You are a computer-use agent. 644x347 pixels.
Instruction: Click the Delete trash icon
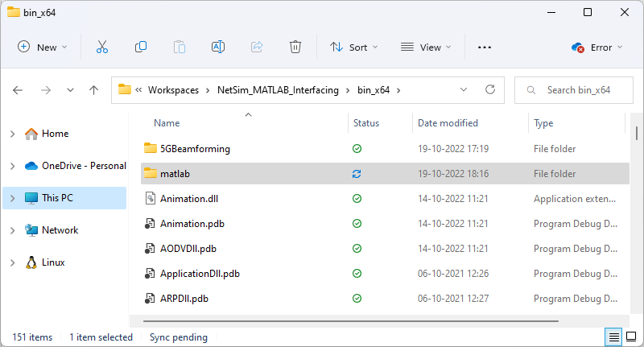tap(295, 48)
